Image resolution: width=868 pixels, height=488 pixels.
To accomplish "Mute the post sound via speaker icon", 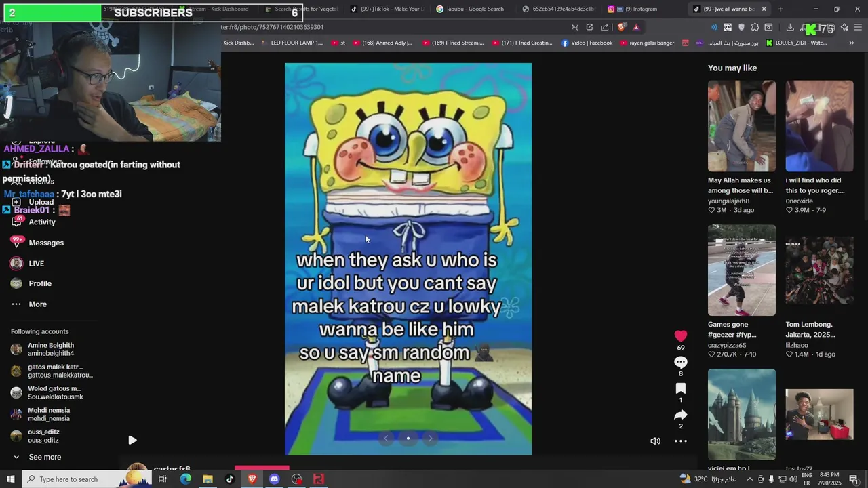I will (655, 441).
